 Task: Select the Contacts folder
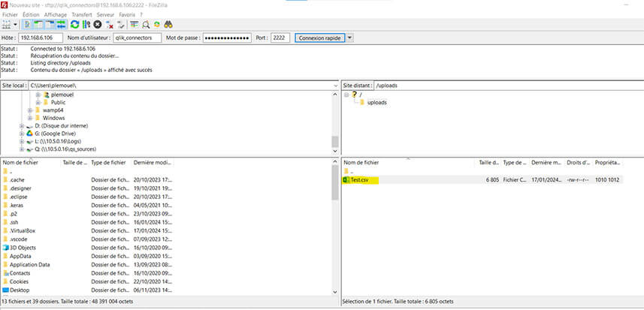[x=20, y=273]
